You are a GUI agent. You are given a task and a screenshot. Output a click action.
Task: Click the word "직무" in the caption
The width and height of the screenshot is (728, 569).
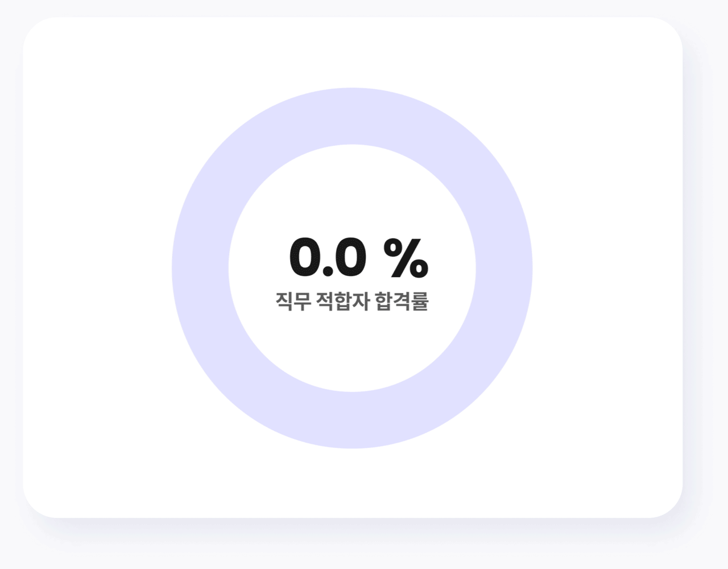(x=293, y=301)
